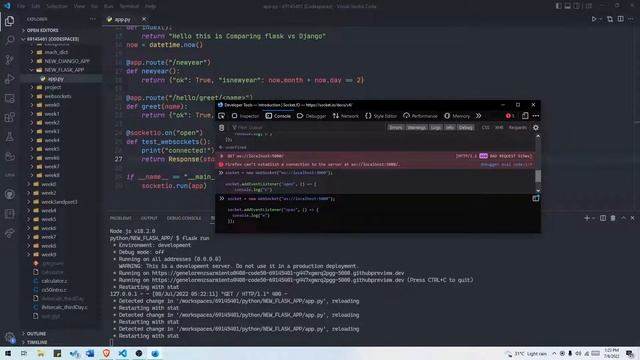640x360 pixels.
Task: Open Explorer's more actions ellipsis
Action: tap(93, 19)
